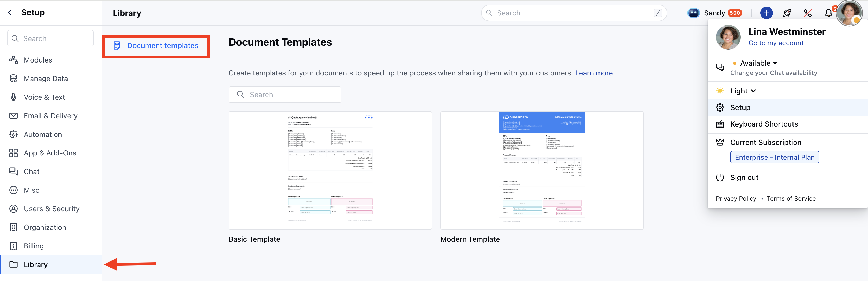Click the Chat bubbles sidebar icon
This screenshot has height=281, width=868.
(13, 172)
